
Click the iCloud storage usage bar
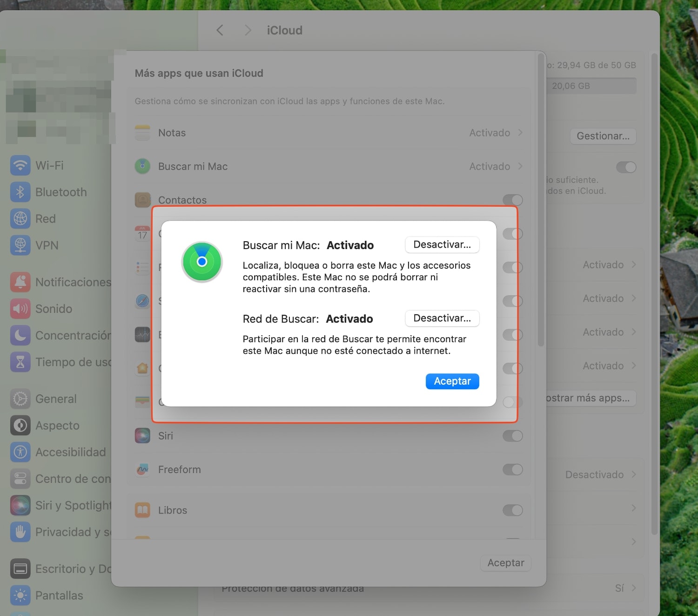point(591,86)
